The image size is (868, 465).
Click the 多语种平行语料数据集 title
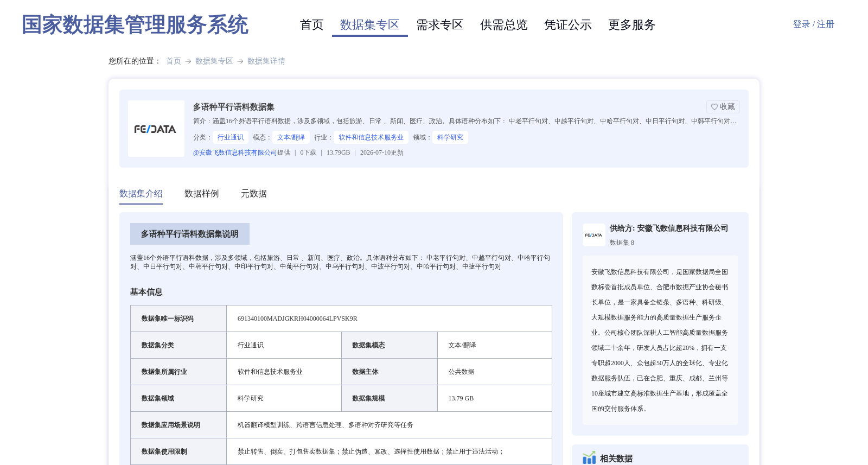[234, 107]
